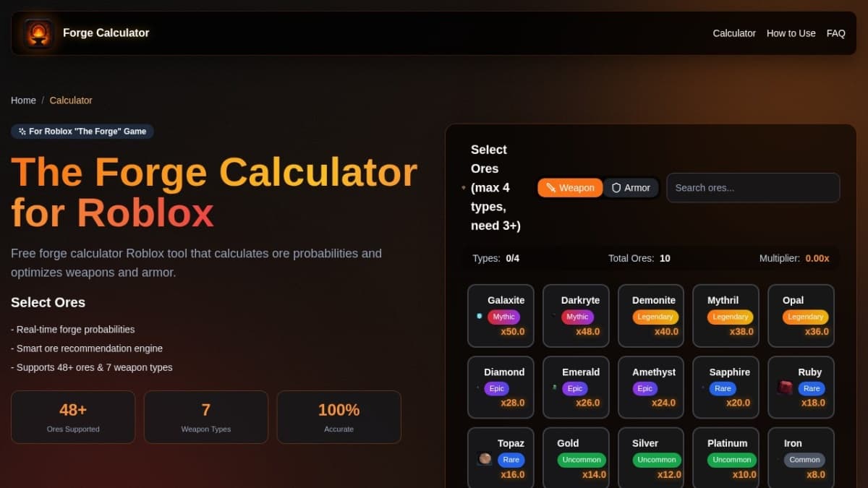Switch to Armor mode

click(x=631, y=187)
